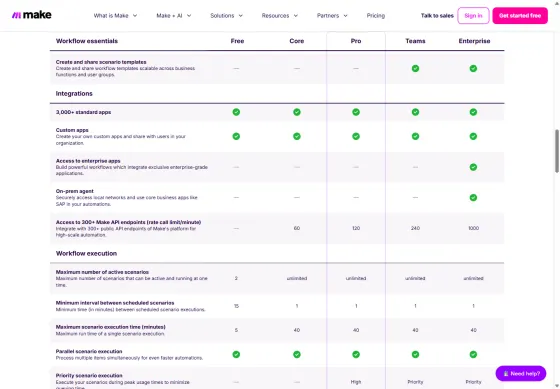Select the Core plan column header
560x389 pixels.
(296, 41)
